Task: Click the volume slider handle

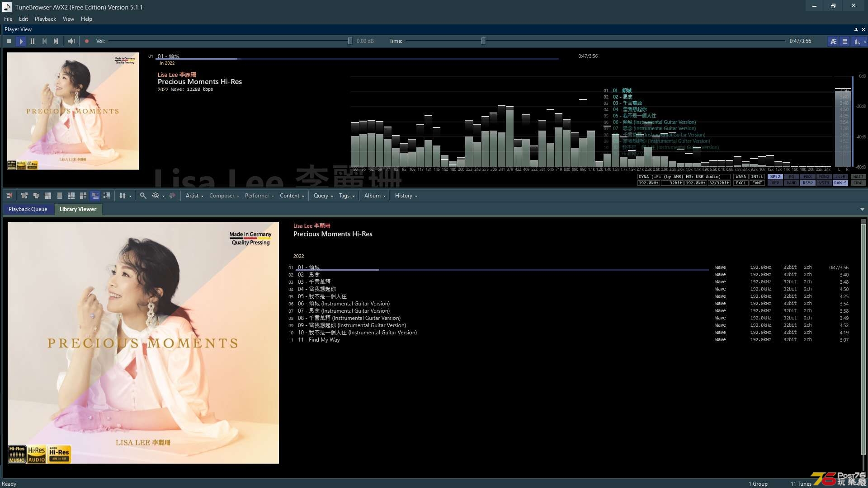Action: (x=350, y=41)
